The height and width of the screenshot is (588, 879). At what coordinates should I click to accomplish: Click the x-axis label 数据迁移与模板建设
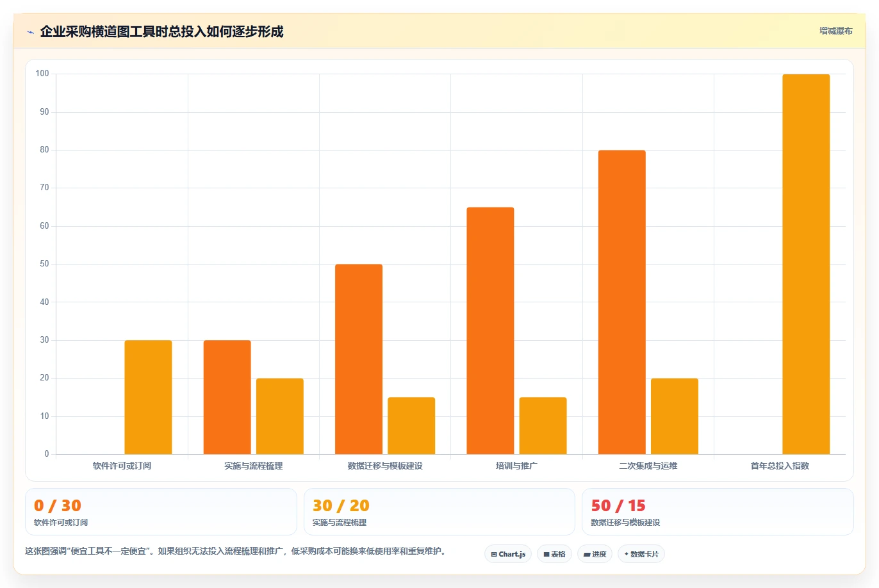(385, 466)
